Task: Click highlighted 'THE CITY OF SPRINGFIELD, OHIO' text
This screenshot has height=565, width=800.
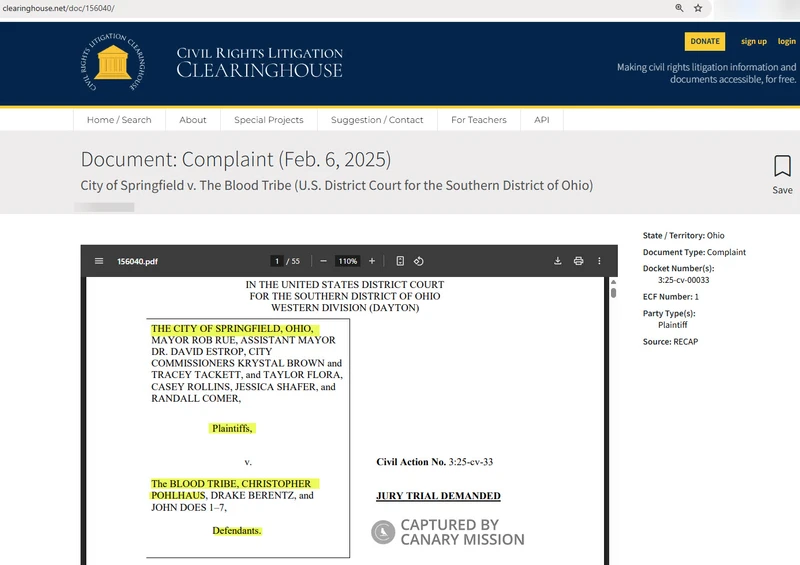Action: click(x=232, y=328)
